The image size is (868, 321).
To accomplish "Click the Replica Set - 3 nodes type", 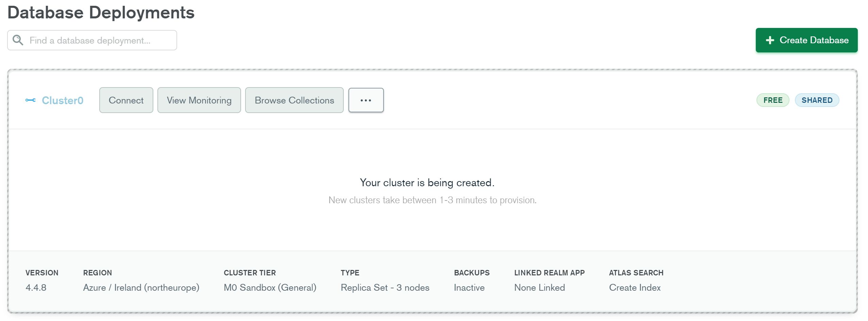I will (x=385, y=288).
